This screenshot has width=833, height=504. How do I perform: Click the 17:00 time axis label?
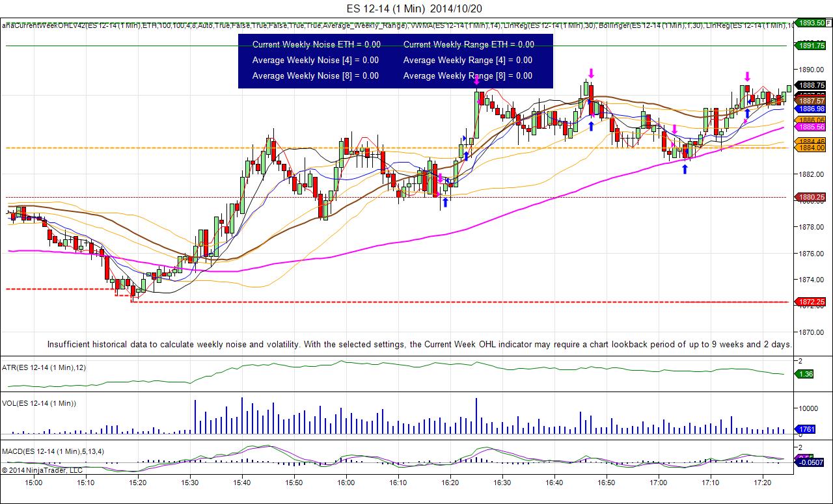[x=658, y=483]
